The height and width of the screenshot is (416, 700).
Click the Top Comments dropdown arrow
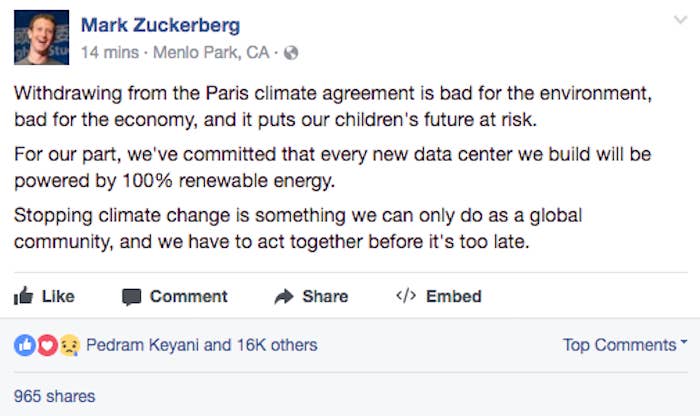click(684, 342)
